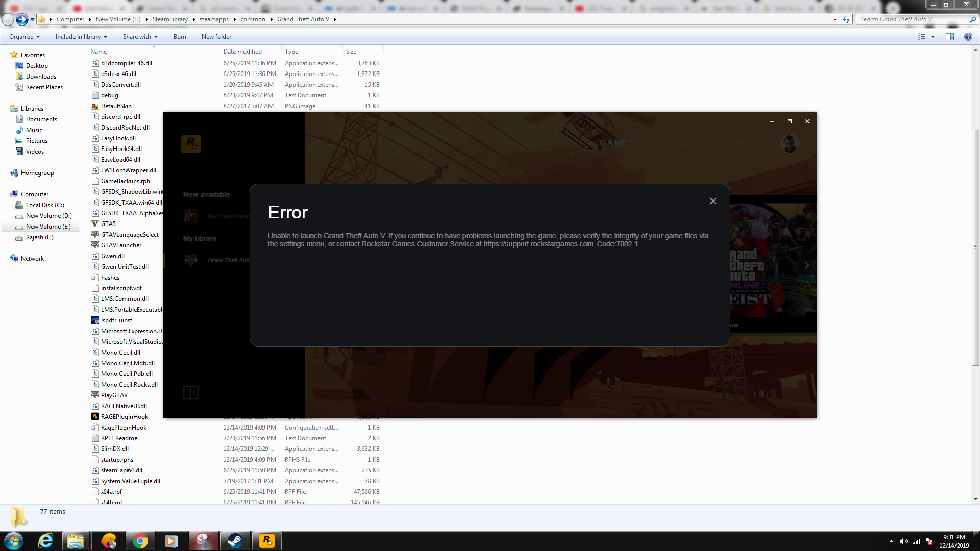Open the Rockstar profile avatar
Viewport: 980px width, 551px height.
point(789,143)
